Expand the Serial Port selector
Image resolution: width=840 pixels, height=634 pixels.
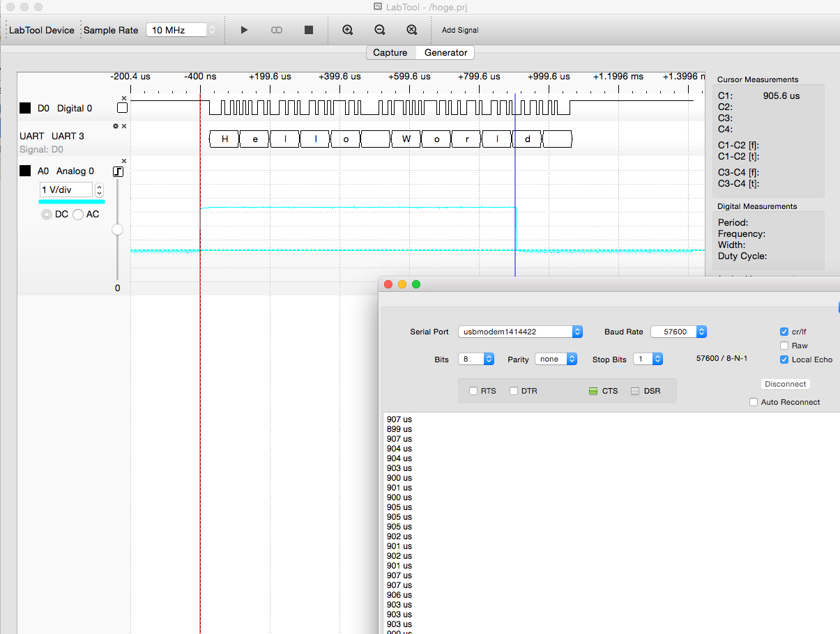pyautogui.click(x=520, y=332)
